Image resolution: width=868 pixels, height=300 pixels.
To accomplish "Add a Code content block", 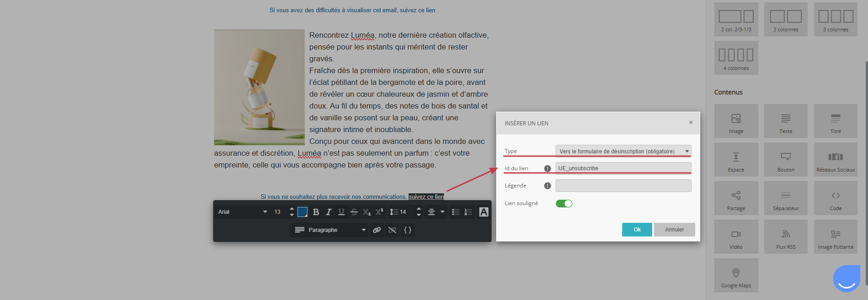I will [x=836, y=198].
